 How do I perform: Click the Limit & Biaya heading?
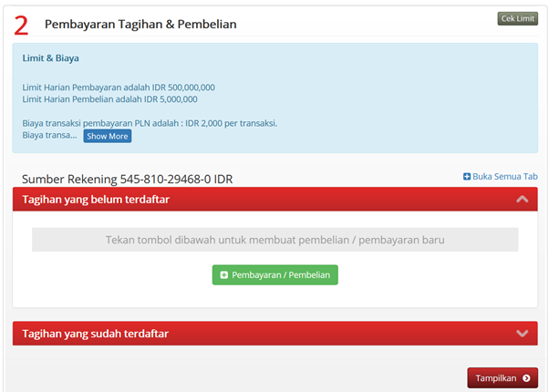tap(51, 58)
